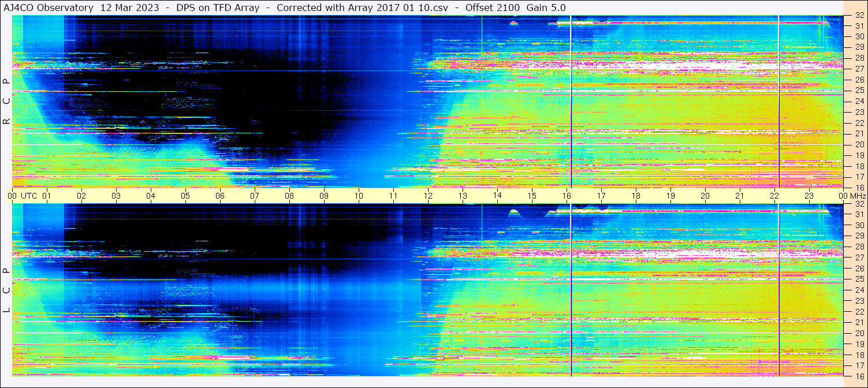This screenshot has width=868, height=388.
Task: Select hour 20 on the UTC axis
Action: coord(705,196)
